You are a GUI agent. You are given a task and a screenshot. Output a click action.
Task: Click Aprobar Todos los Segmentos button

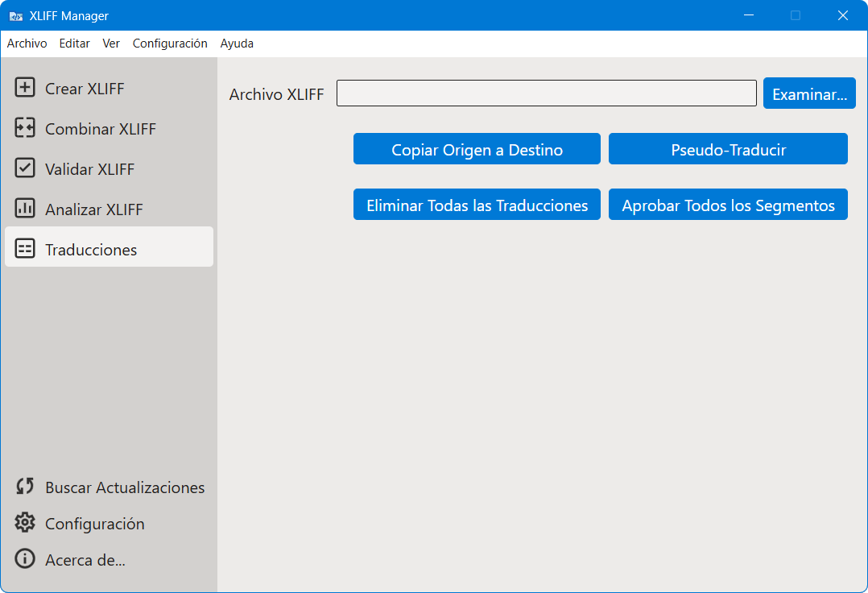(x=728, y=205)
